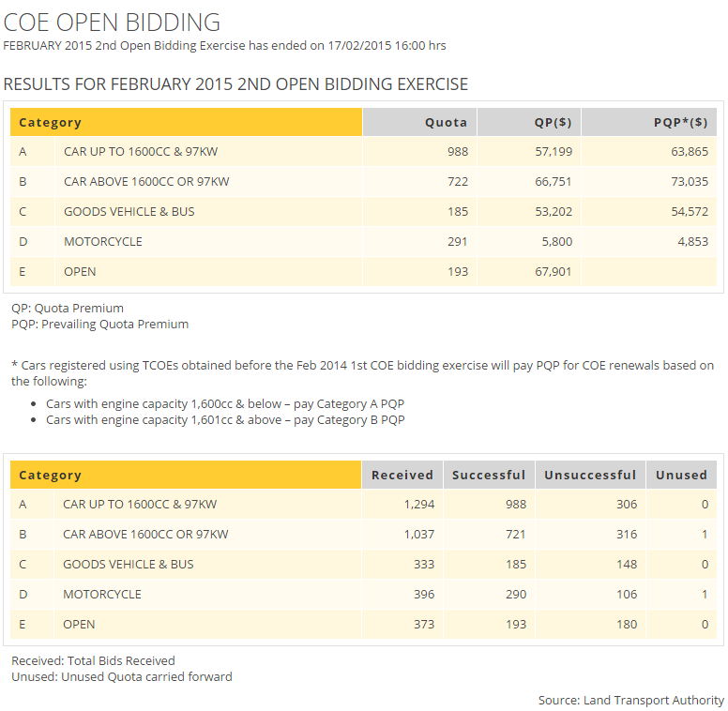Click the QP value 67,901
Image resolution: width=728 pixels, height=711 pixels.
click(x=553, y=271)
